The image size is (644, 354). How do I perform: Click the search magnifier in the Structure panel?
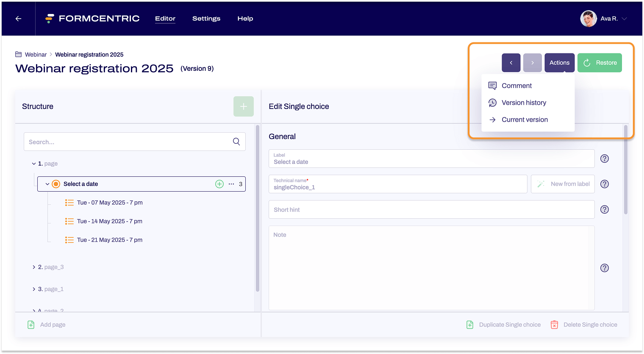pyautogui.click(x=236, y=142)
